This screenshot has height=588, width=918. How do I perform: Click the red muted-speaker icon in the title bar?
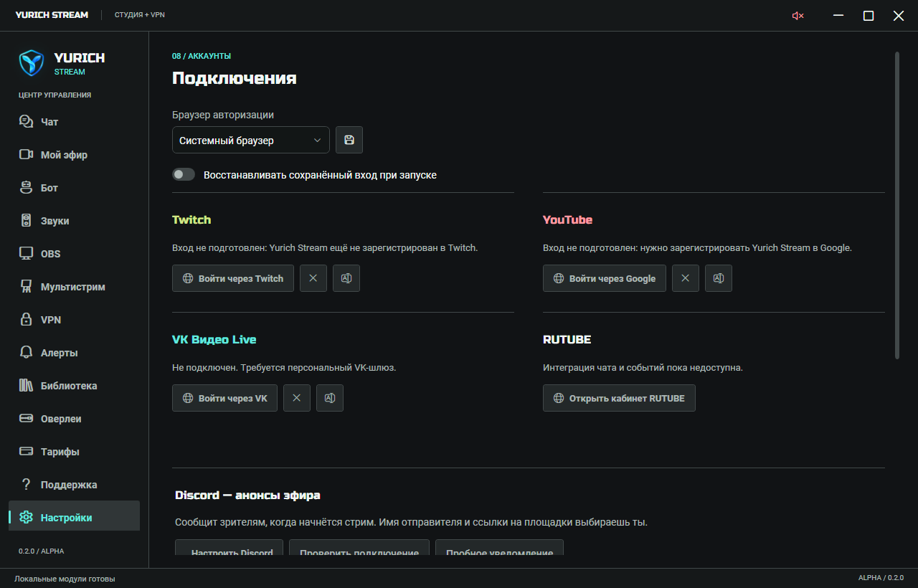798,16
